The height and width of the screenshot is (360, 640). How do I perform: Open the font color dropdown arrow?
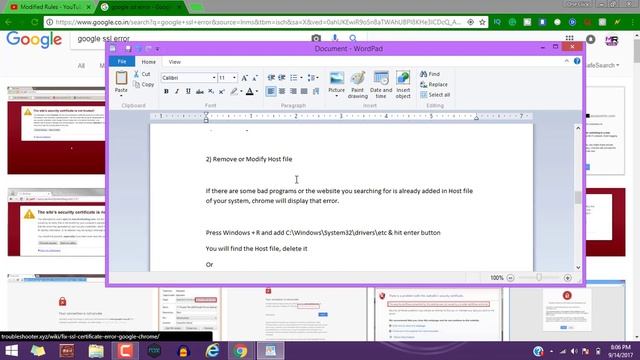[257, 91]
